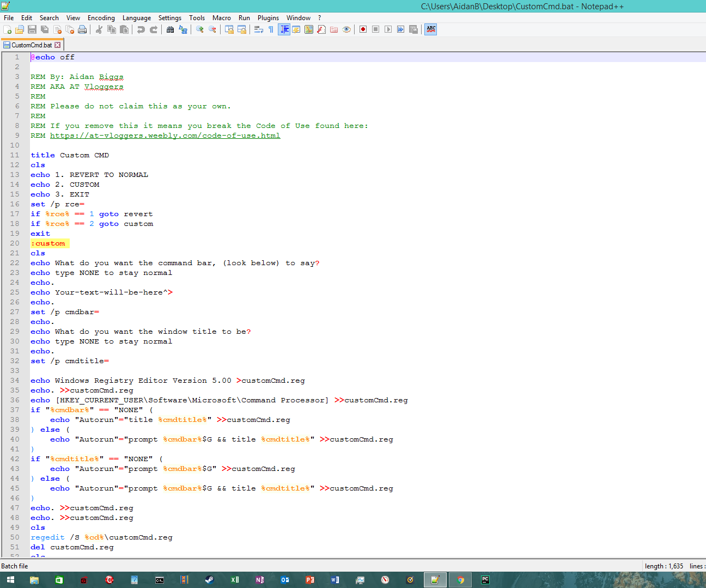Open the Language menu
The image size is (706, 588).
[x=137, y=17]
